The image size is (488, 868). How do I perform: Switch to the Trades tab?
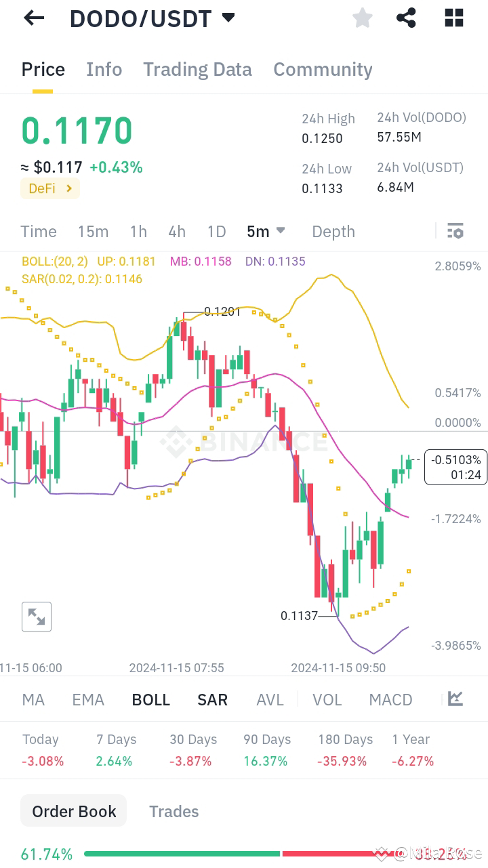(174, 810)
